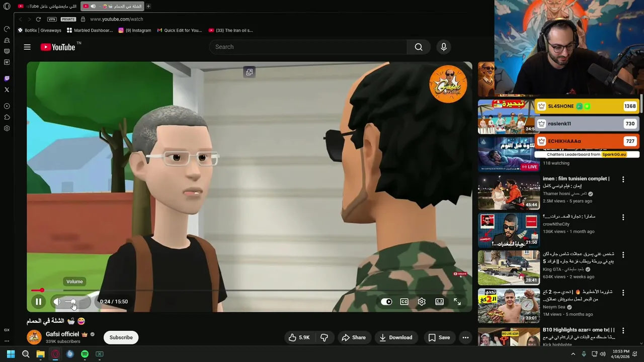The image size is (644, 362).
Task: Open the crowNtheCity 21:50 video thumbnail
Action: (509, 230)
